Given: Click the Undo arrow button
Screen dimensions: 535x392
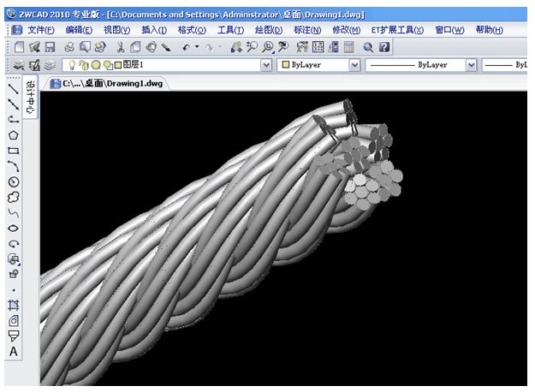Looking at the screenshot, I should 186,47.
